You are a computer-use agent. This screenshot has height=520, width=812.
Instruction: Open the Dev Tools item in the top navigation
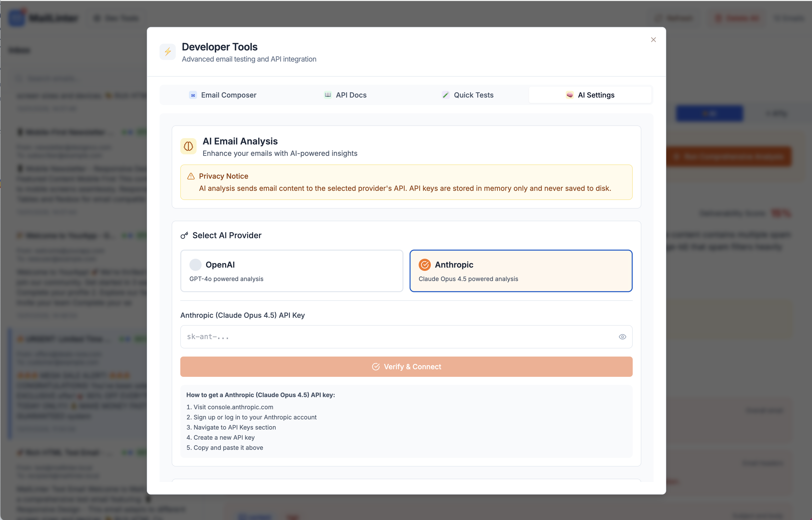(116, 18)
